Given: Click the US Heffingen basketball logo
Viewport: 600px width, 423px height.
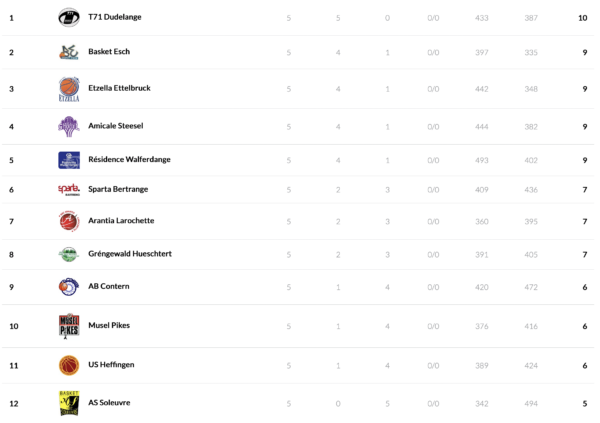Looking at the screenshot, I should pyautogui.click(x=68, y=365).
